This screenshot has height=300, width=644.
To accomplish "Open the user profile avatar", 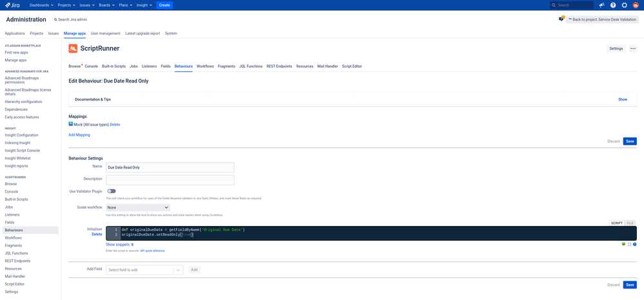I will point(636,5).
